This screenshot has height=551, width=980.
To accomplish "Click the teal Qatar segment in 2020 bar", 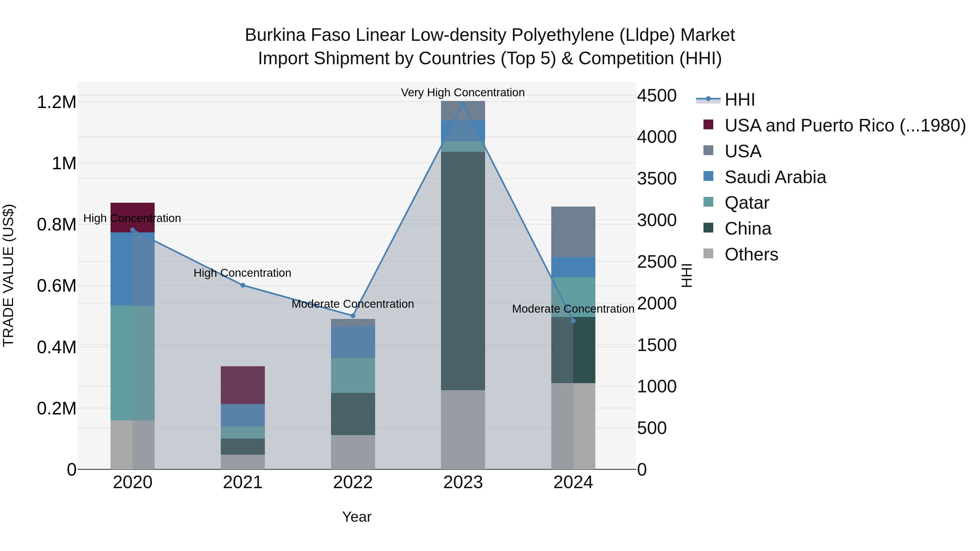I will (x=132, y=363).
